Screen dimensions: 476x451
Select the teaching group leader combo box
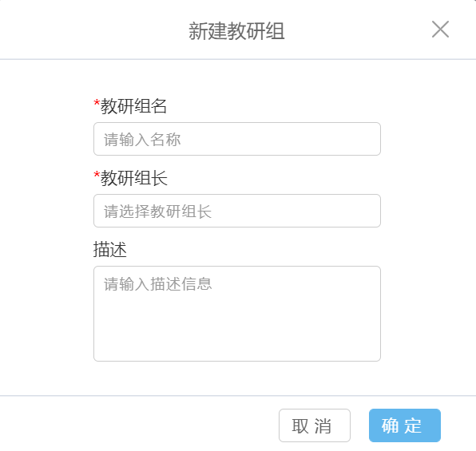tap(236, 211)
